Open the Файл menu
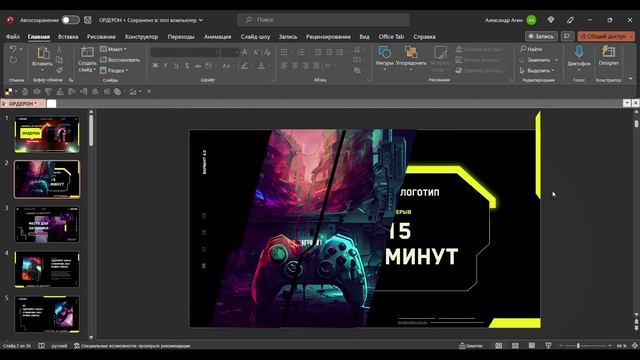 click(x=13, y=37)
